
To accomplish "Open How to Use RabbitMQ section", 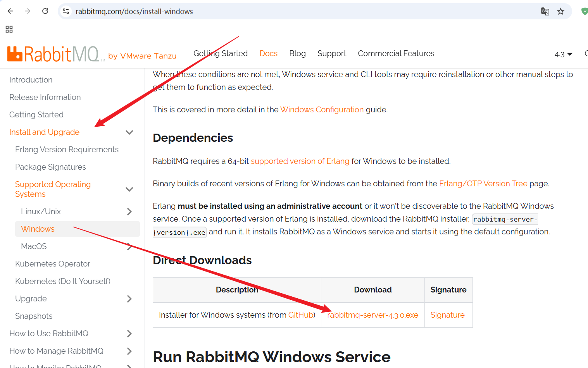I will pyautogui.click(x=49, y=334).
